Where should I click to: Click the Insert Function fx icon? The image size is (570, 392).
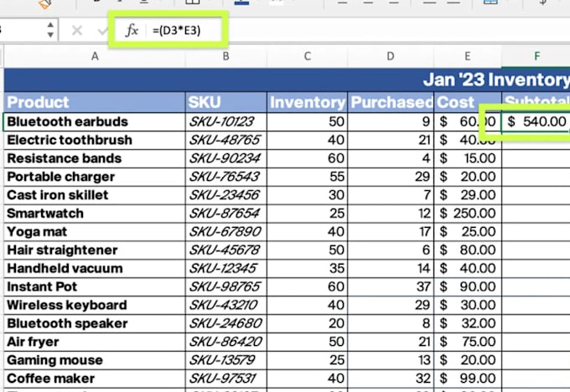[131, 31]
